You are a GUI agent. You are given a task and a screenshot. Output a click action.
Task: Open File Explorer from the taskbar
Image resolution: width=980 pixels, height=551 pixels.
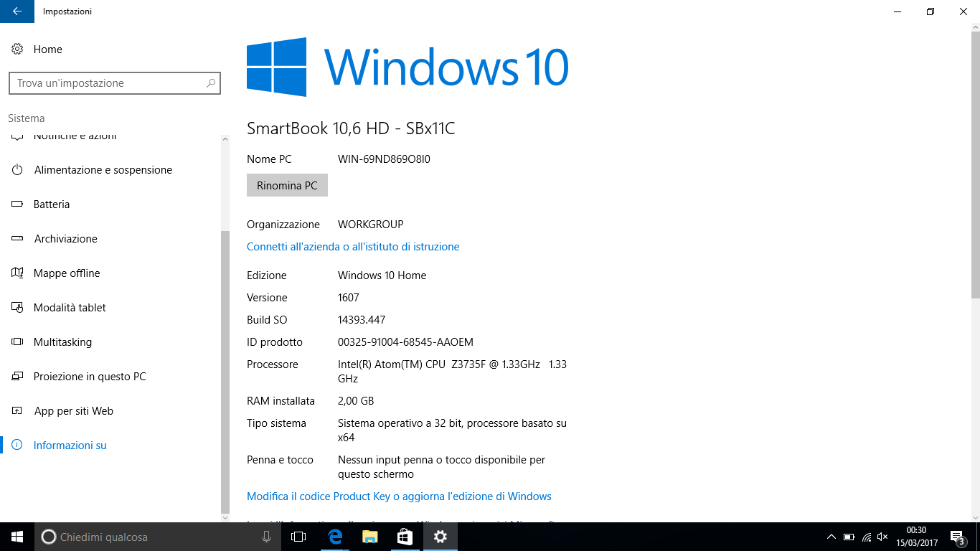point(369,537)
